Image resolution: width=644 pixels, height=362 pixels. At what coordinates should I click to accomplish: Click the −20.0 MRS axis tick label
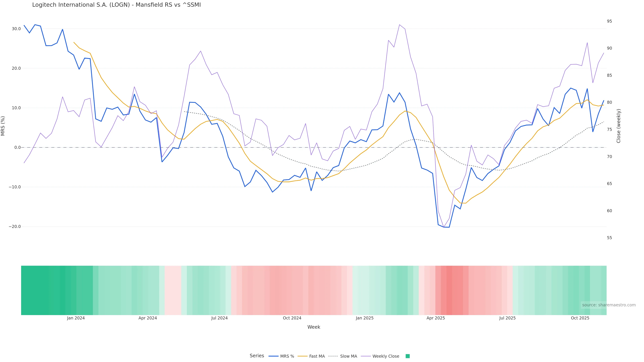(15, 227)
